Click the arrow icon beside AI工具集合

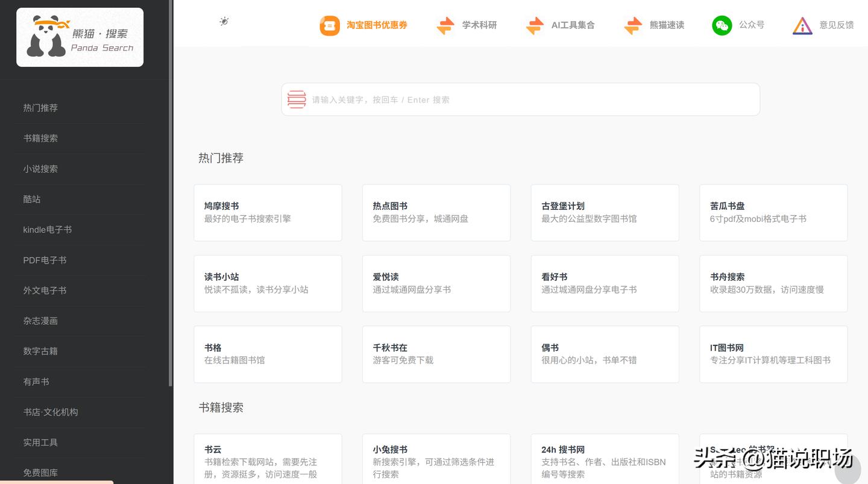[x=535, y=25]
